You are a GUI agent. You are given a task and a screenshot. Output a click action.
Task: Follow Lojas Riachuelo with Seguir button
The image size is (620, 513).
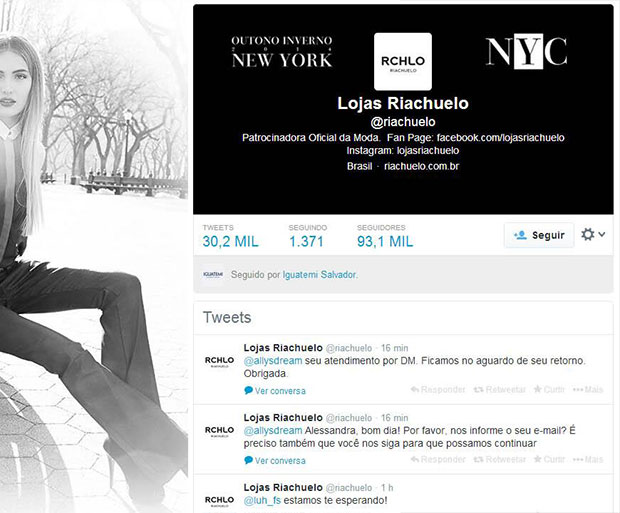539,235
